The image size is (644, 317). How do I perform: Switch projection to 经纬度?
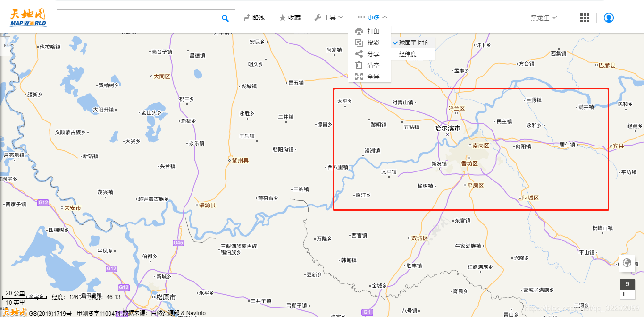pos(409,54)
